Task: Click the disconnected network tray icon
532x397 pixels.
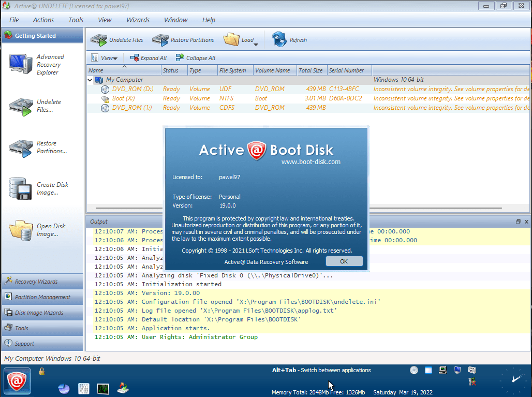Action: tap(472, 382)
